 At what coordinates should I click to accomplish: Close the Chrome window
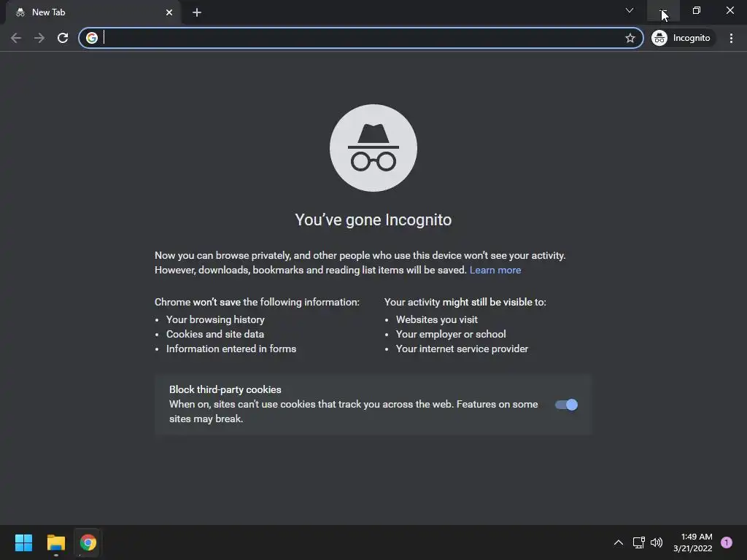pyautogui.click(x=729, y=10)
